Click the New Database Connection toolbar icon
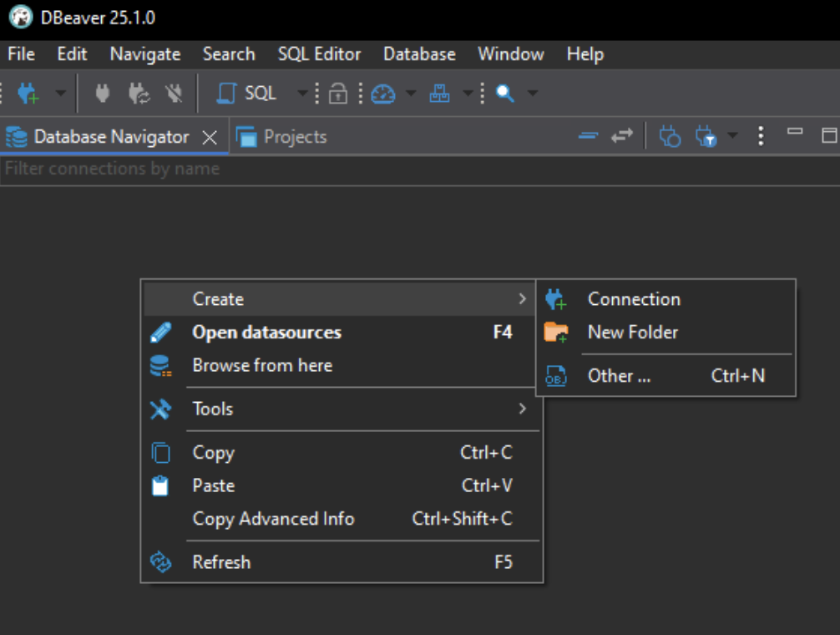The height and width of the screenshot is (635, 840). coord(28,94)
